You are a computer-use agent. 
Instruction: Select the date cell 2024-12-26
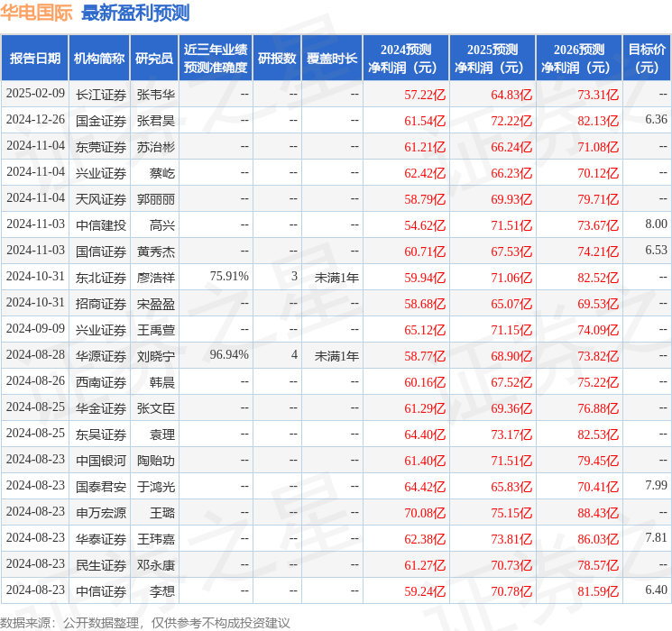(35, 120)
